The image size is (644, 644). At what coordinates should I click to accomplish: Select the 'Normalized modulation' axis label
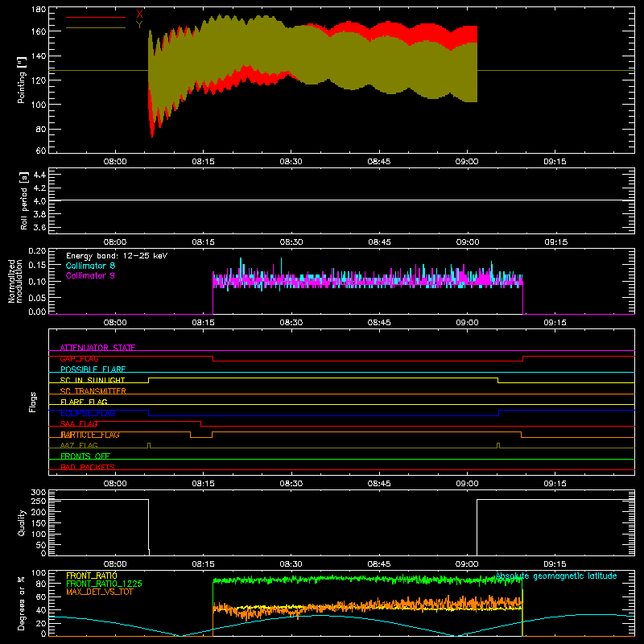(15, 281)
